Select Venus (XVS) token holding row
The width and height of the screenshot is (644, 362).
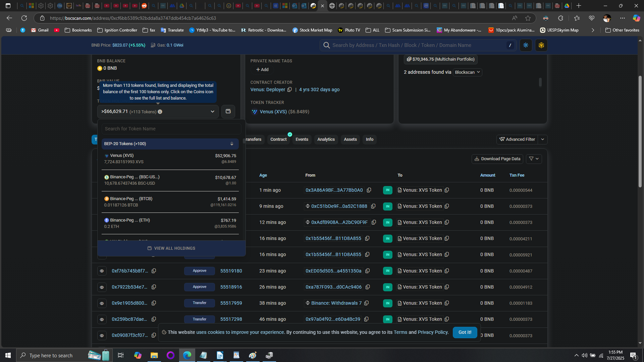point(170,159)
